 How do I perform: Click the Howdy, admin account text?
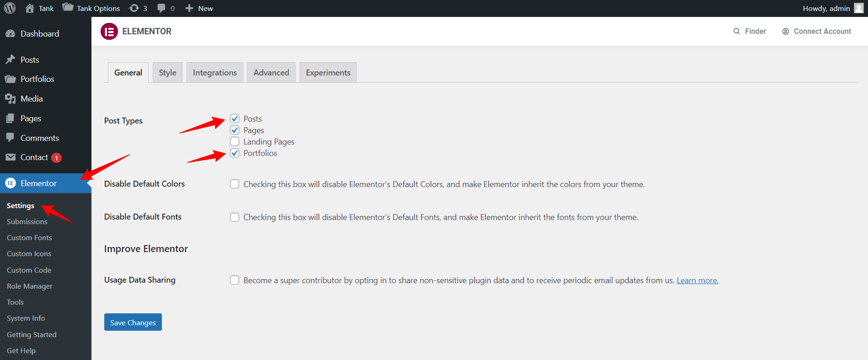[x=826, y=8]
